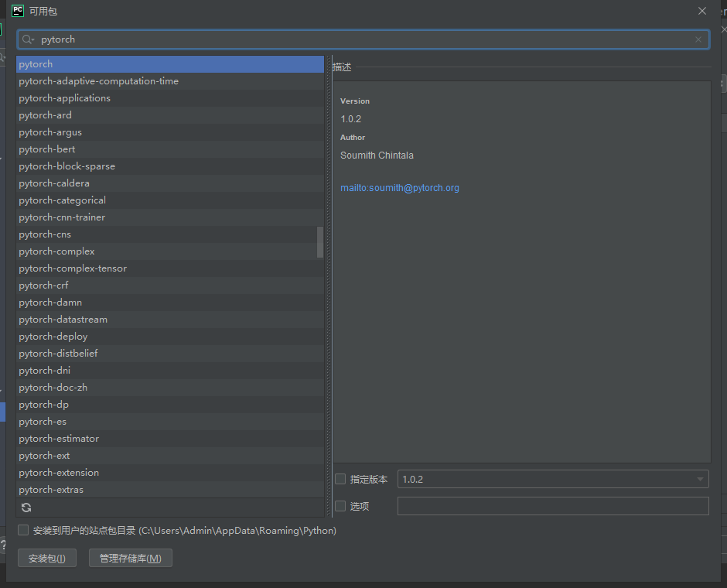Image resolution: width=727 pixels, height=588 pixels.
Task: Select the pytorch-damn package
Action: click(x=169, y=303)
